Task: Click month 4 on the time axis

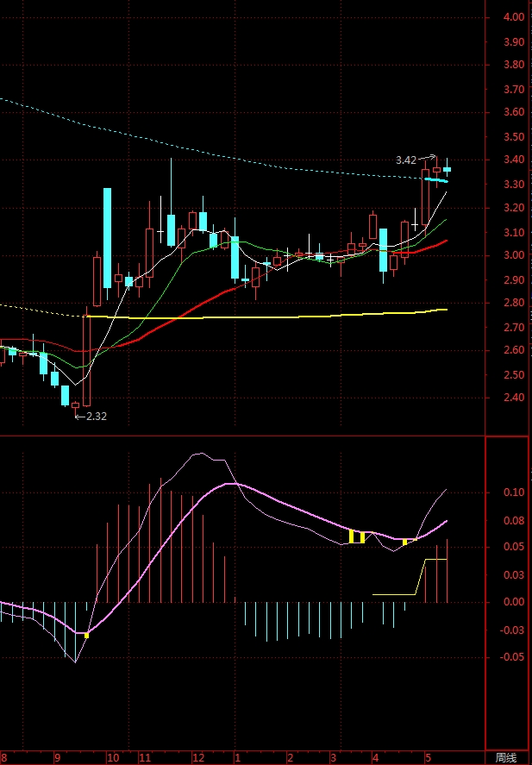Action: pos(375,758)
